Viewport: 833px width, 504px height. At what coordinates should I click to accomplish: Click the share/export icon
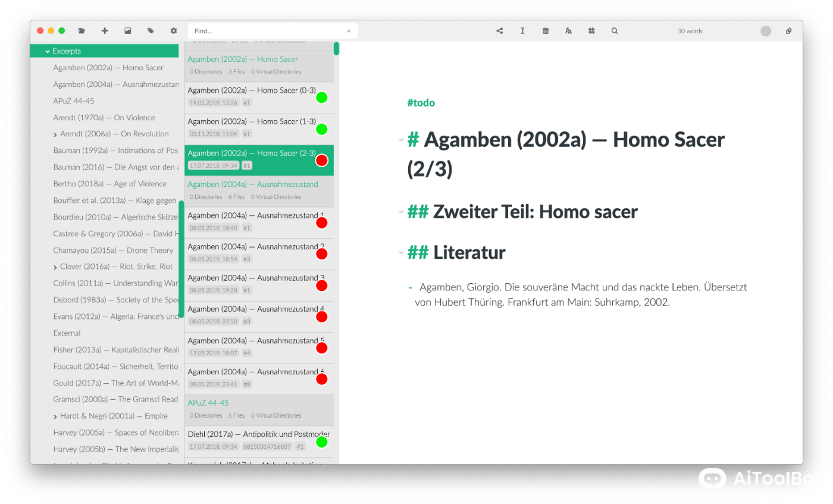click(x=499, y=31)
